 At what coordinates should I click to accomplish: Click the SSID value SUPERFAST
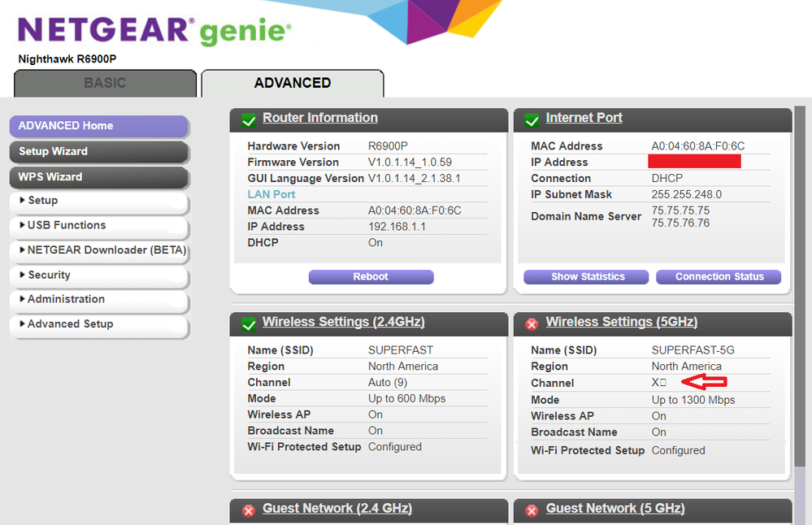pos(401,350)
